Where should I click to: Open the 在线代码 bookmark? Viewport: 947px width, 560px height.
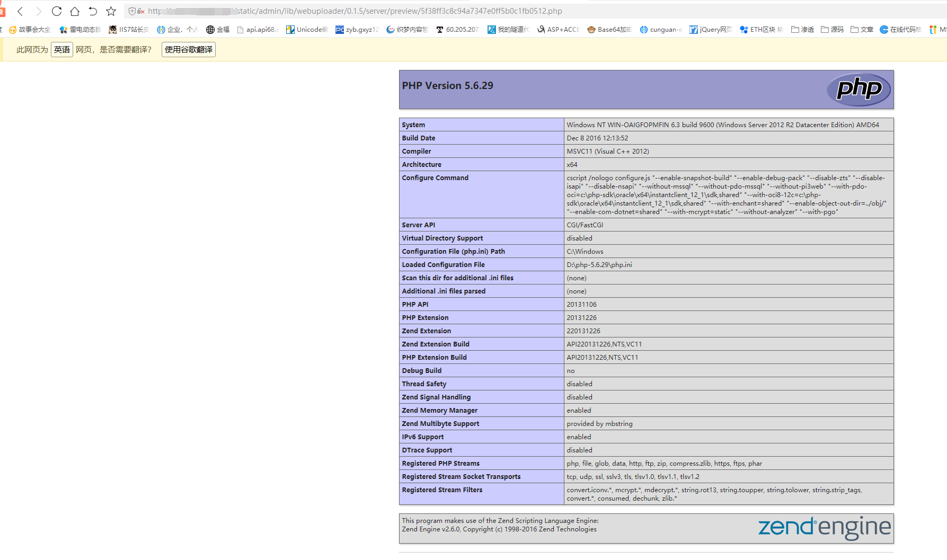tap(901, 30)
